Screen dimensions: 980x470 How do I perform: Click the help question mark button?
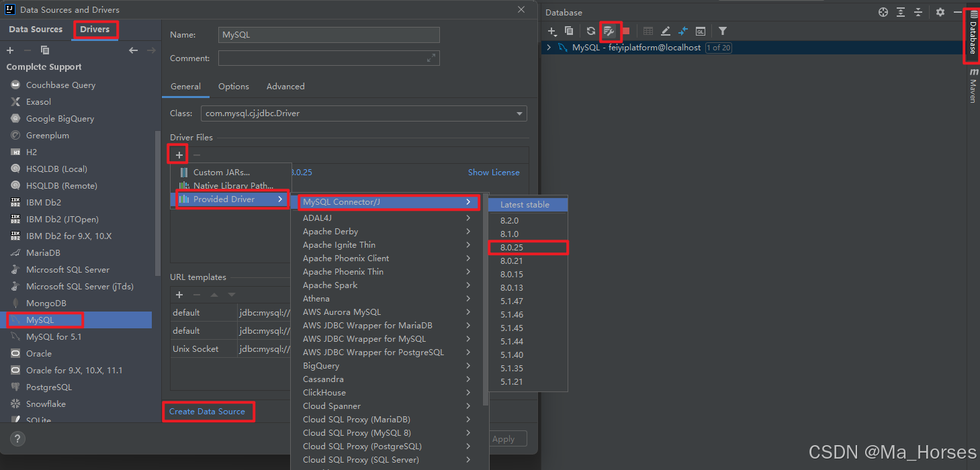point(17,439)
